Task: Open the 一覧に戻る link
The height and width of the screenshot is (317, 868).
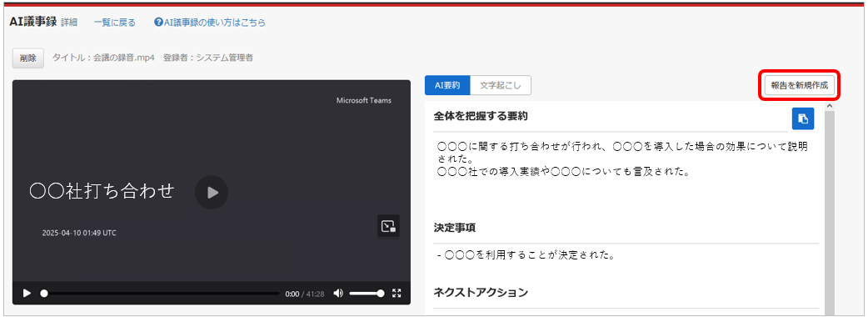Action: [115, 23]
